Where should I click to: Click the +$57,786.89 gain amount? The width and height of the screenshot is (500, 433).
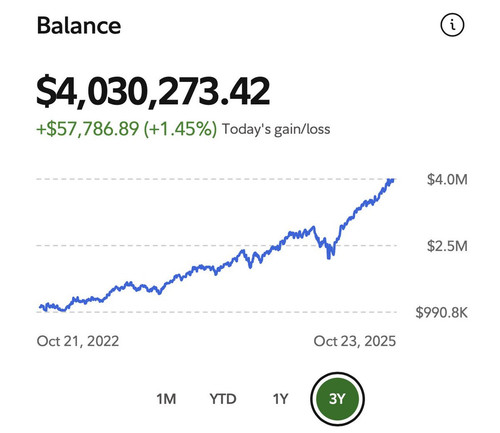(87, 129)
